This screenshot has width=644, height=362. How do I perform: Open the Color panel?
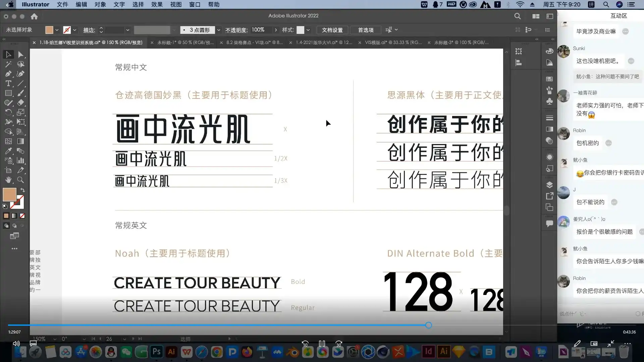coord(549,51)
